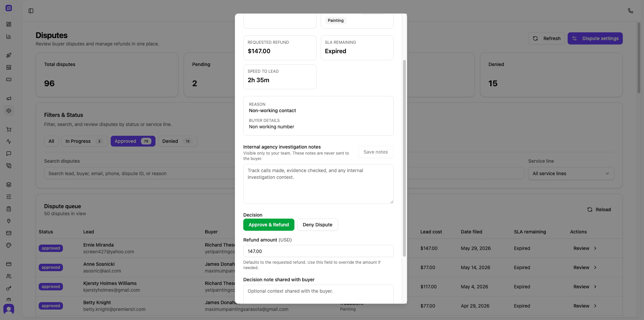Screen dimensions: 644x320
Task: Click the Denied count card
Action: pyautogui.click(x=551, y=75)
